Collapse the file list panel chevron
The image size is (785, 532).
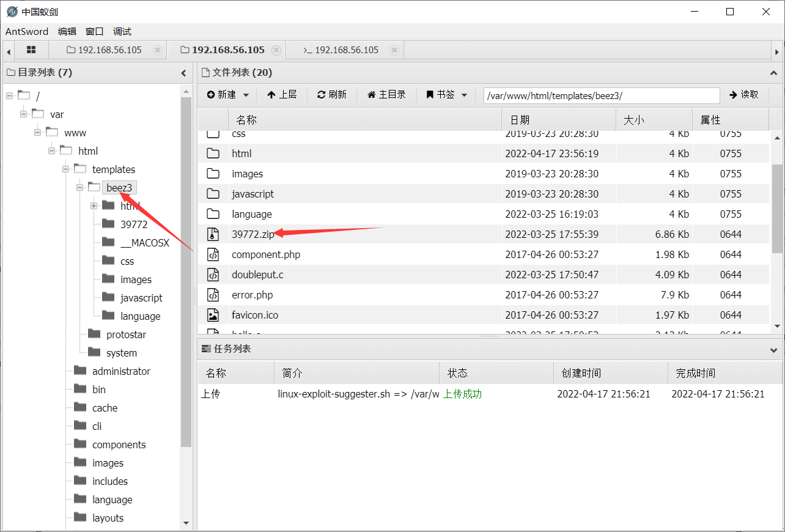tap(773, 73)
